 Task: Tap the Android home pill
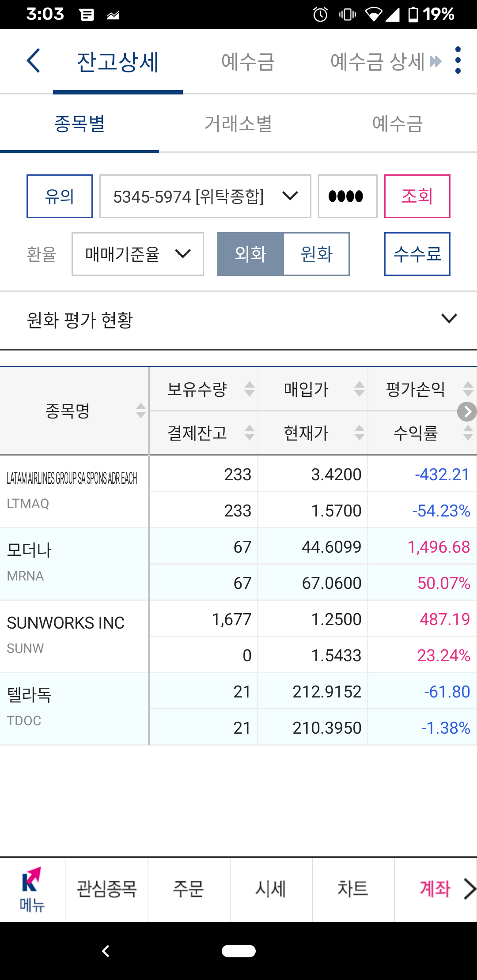point(238,951)
